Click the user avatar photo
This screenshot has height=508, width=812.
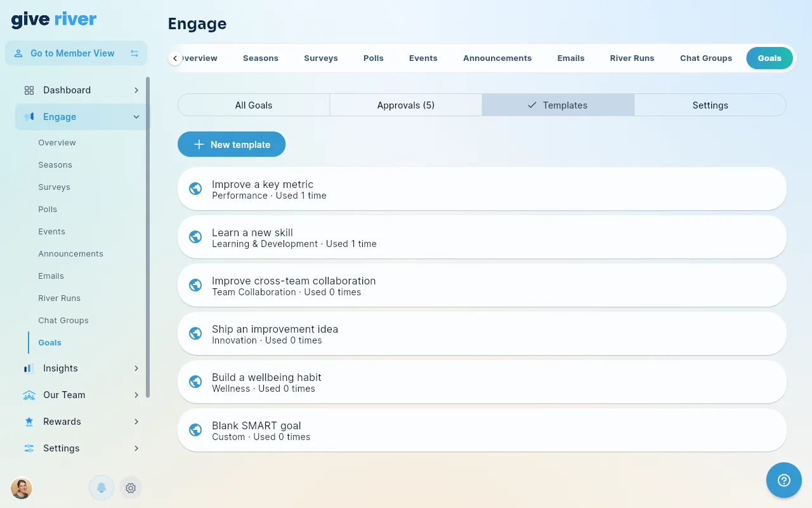pyautogui.click(x=22, y=488)
